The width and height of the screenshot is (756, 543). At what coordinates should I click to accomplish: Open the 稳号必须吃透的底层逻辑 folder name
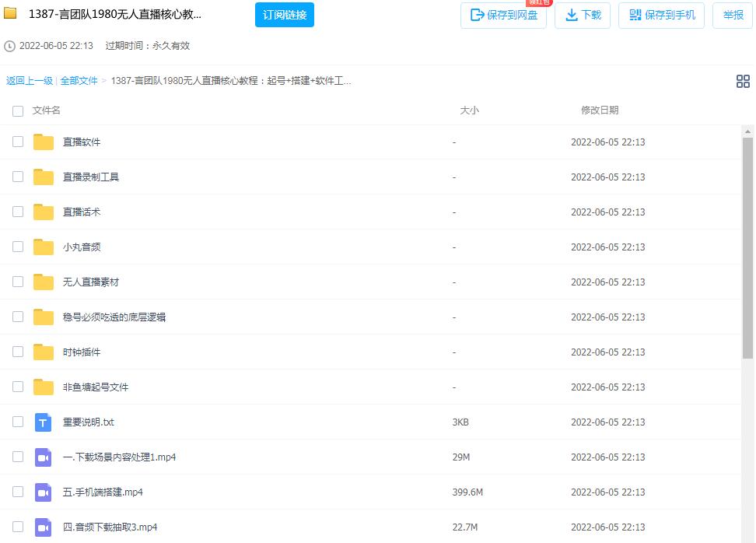click(x=114, y=317)
